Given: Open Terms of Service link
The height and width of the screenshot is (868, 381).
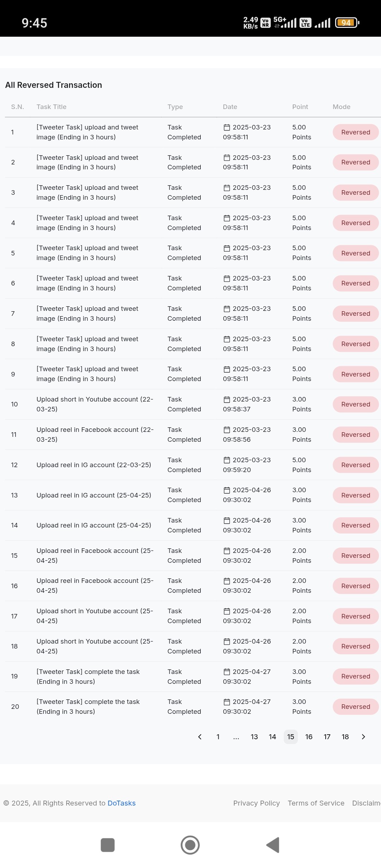Looking at the screenshot, I should click(316, 803).
